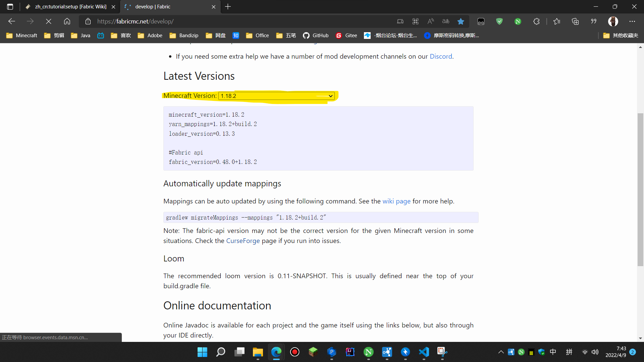The image size is (644, 362).
Task: Open the browser extensions puzzle icon
Action: (536, 21)
